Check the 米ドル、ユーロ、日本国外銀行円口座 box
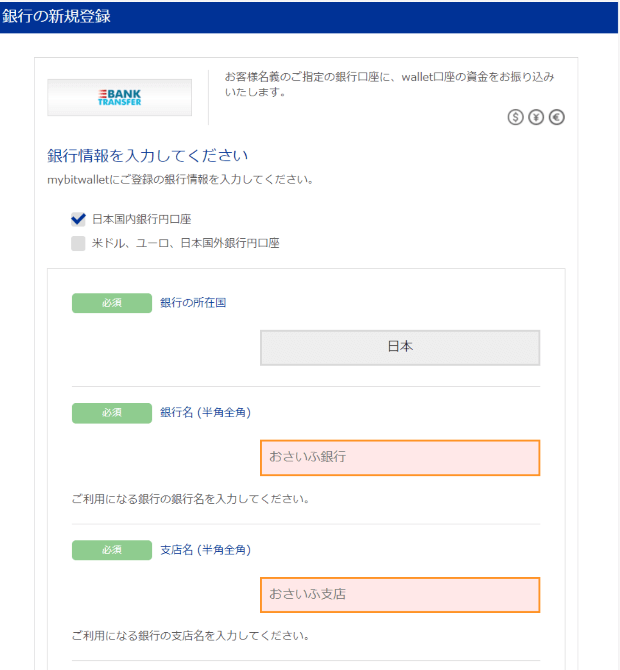The image size is (620, 670). pos(78,243)
